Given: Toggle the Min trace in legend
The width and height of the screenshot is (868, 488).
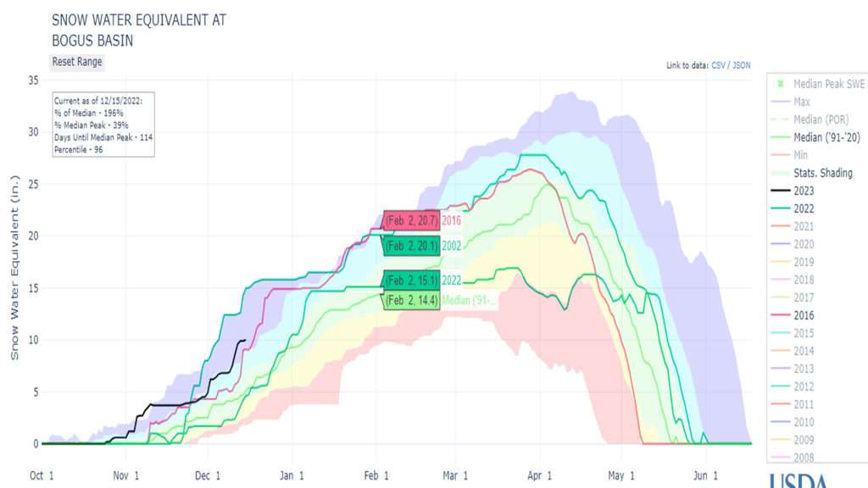Looking at the screenshot, I should pos(801,155).
